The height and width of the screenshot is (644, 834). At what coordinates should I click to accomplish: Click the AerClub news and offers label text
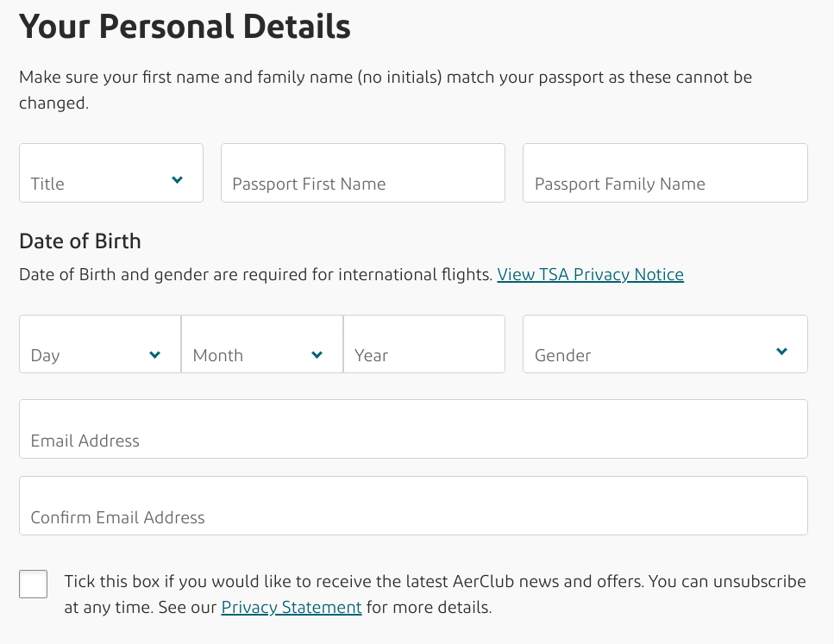[x=435, y=582]
